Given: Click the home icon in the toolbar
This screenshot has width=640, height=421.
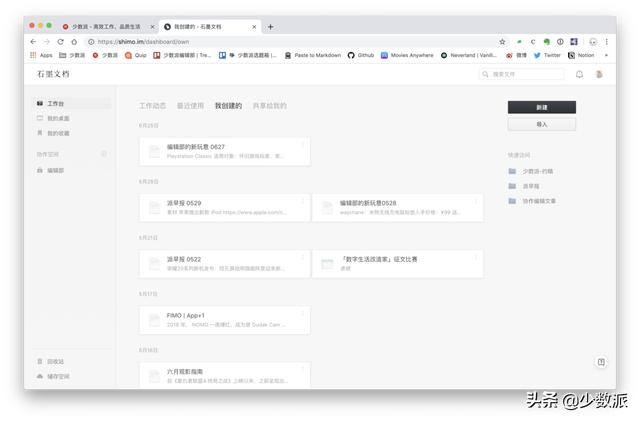Looking at the screenshot, I should coord(74,42).
